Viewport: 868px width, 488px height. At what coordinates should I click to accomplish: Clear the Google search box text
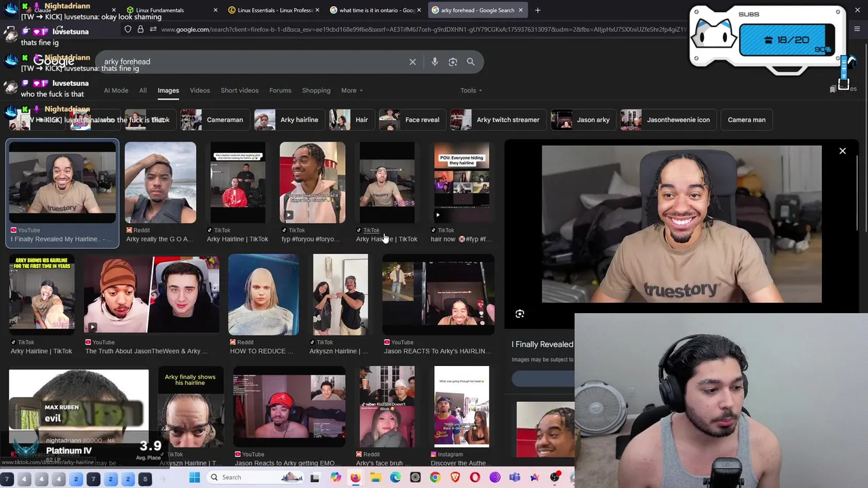tap(412, 62)
